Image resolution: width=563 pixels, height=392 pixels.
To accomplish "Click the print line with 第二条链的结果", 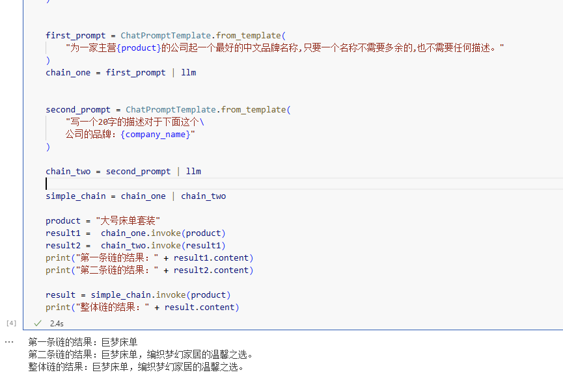I will (149, 270).
